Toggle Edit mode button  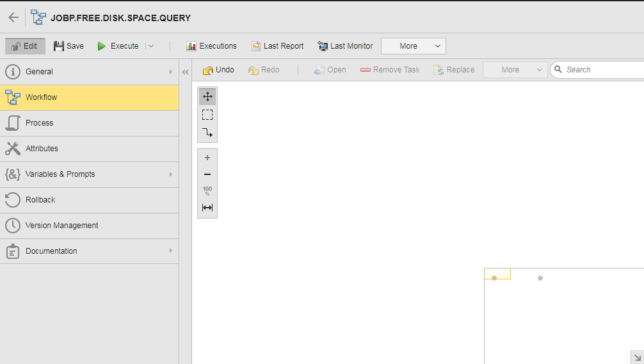click(x=26, y=46)
